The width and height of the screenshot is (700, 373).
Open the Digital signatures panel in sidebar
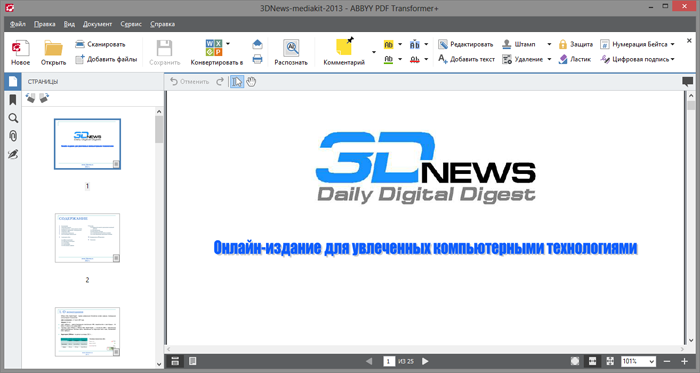pyautogui.click(x=12, y=154)
